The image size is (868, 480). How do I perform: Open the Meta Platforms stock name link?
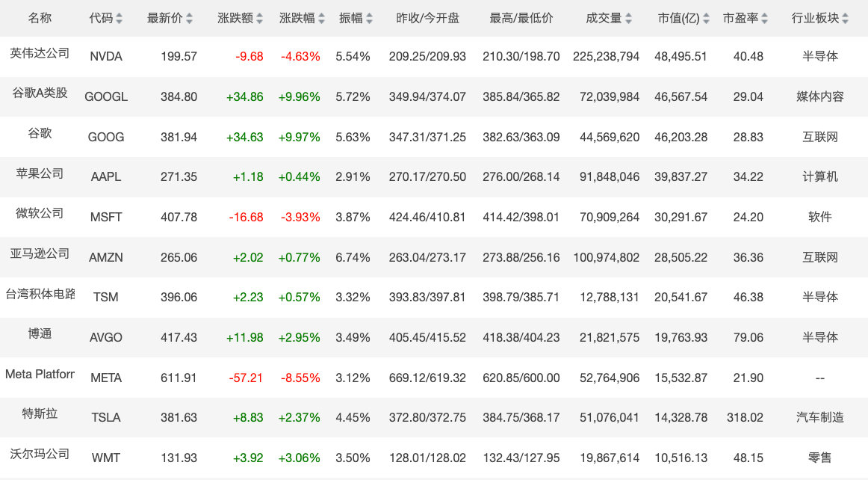coord(40,374)
